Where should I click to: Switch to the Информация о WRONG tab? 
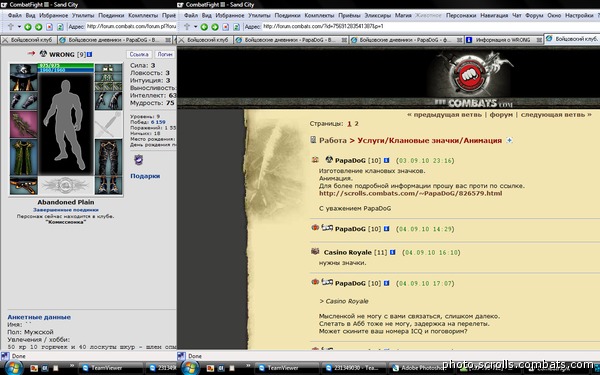[504, 40]
